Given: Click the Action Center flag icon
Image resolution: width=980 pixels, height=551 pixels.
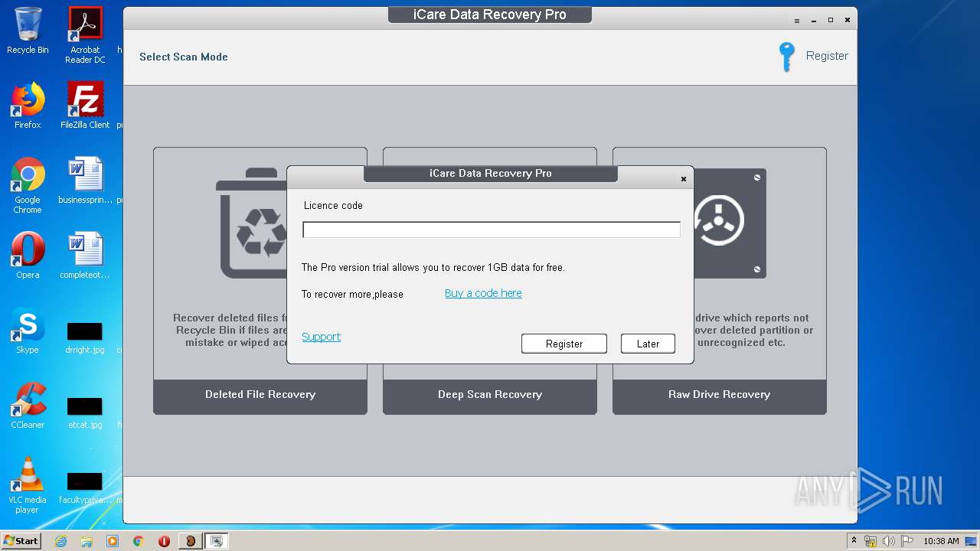Looking at the screenshot, I should click(906, 541).
